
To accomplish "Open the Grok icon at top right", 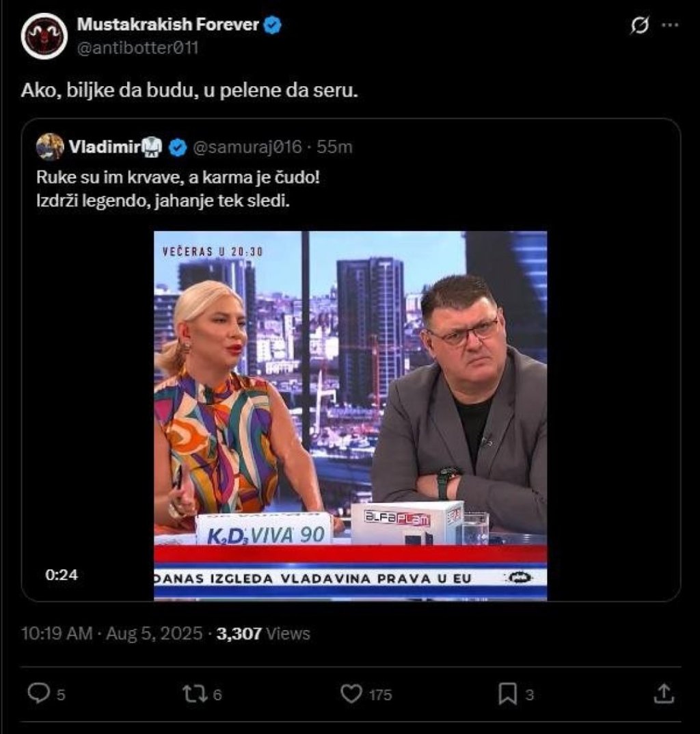I will (x=640, y=26).
